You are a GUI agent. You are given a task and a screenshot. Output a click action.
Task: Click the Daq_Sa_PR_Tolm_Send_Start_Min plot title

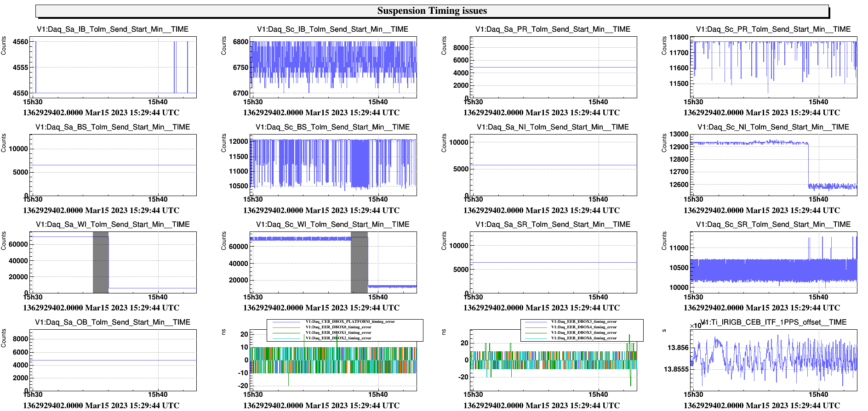[553, 29]
